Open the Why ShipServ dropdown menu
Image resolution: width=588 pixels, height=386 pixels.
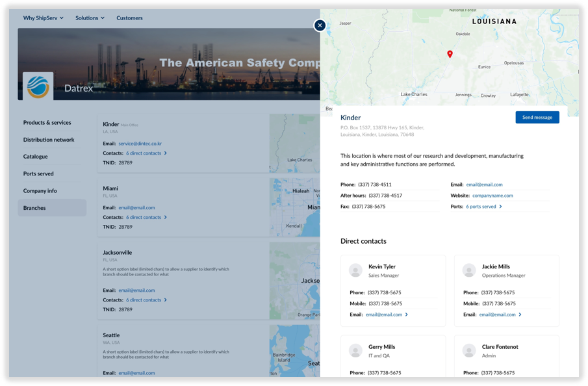[x=44, y=18]
